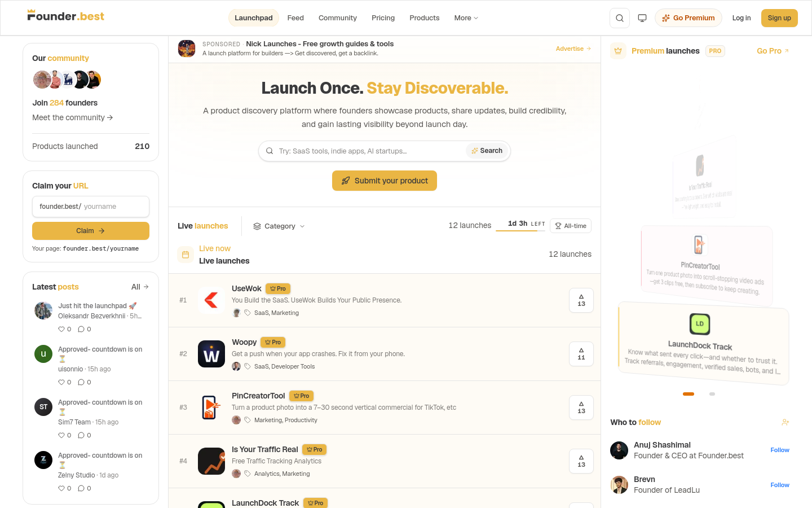The width and height of the screenshot is (812, 508).
Task: Open the More menu dropdown
Action: point(466,18)
